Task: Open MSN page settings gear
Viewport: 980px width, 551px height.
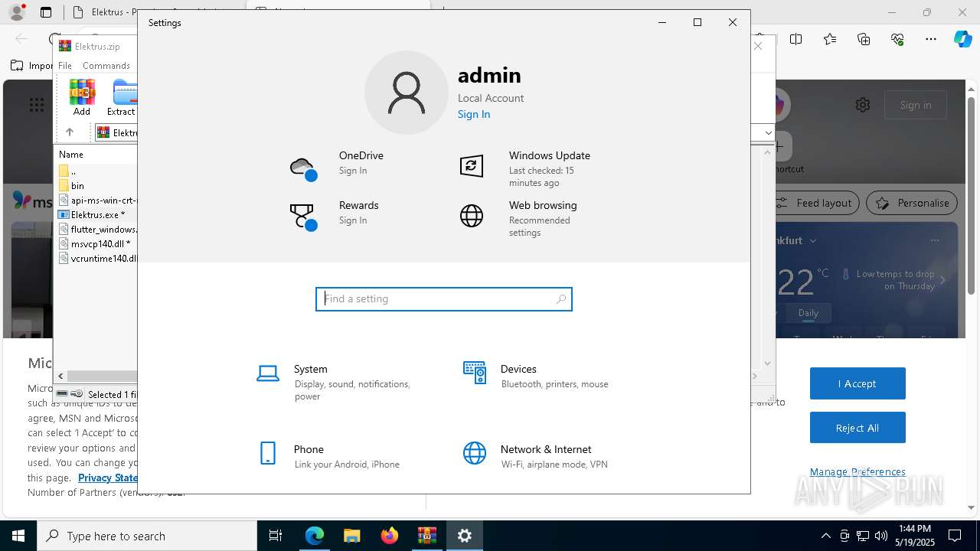Action: pyautogui.click(x=863, y=105)
